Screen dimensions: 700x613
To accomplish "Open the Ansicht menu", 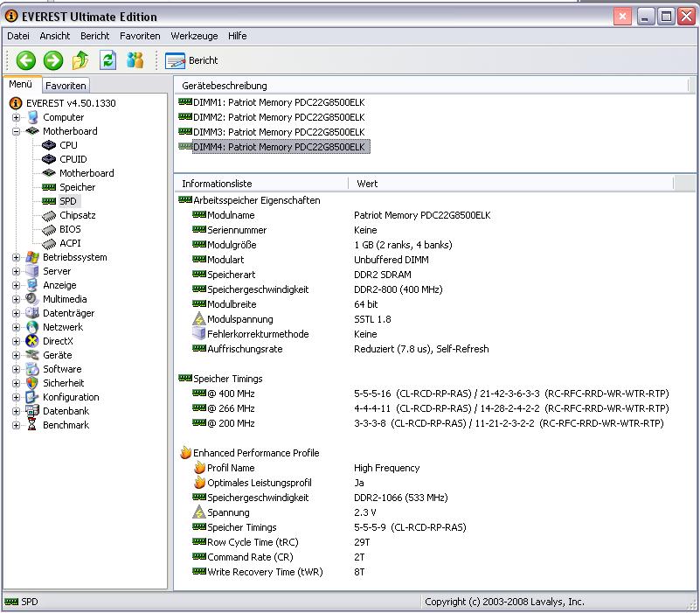I will pos(54,36).
